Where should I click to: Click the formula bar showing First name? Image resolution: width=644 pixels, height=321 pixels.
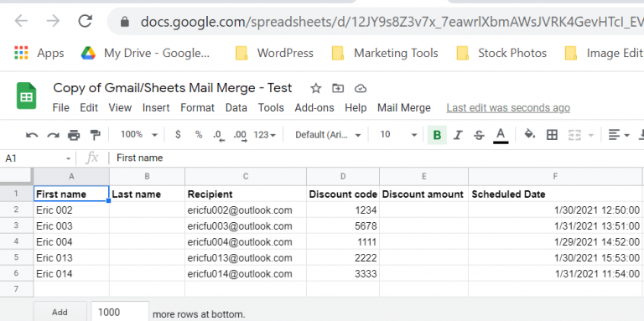[x=376, y=158]
